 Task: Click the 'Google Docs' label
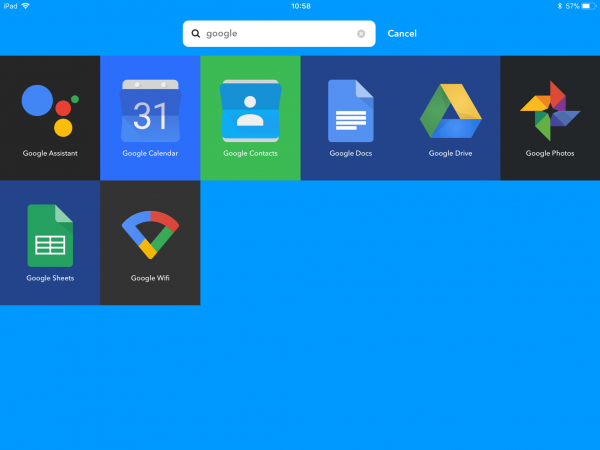point(351,153)
